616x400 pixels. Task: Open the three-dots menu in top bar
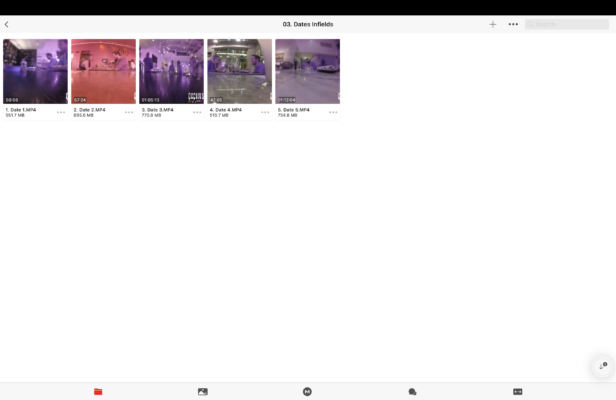pyautogui.click(x=513, y=24)
